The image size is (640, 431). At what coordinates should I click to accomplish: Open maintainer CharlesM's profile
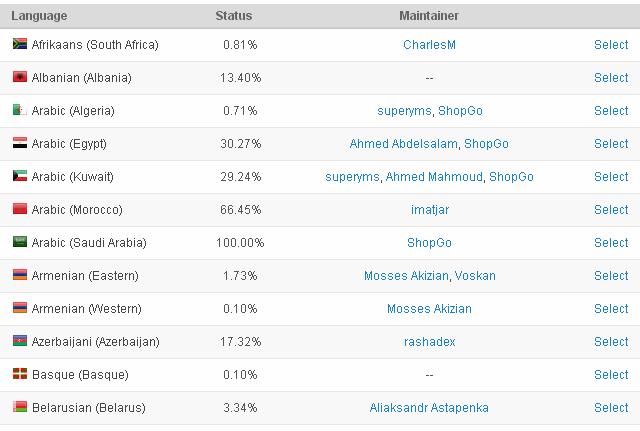pos(429,45)
